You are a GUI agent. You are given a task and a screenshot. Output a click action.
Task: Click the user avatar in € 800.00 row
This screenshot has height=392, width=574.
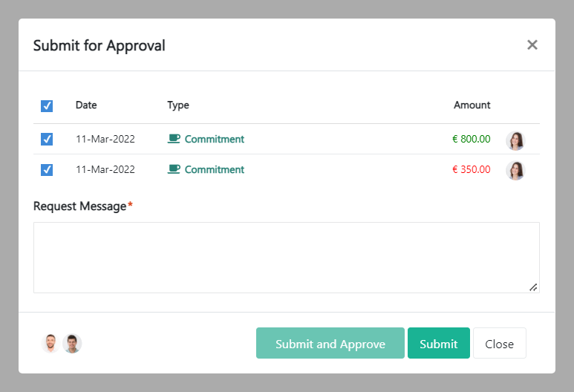[x=515, y=141]
